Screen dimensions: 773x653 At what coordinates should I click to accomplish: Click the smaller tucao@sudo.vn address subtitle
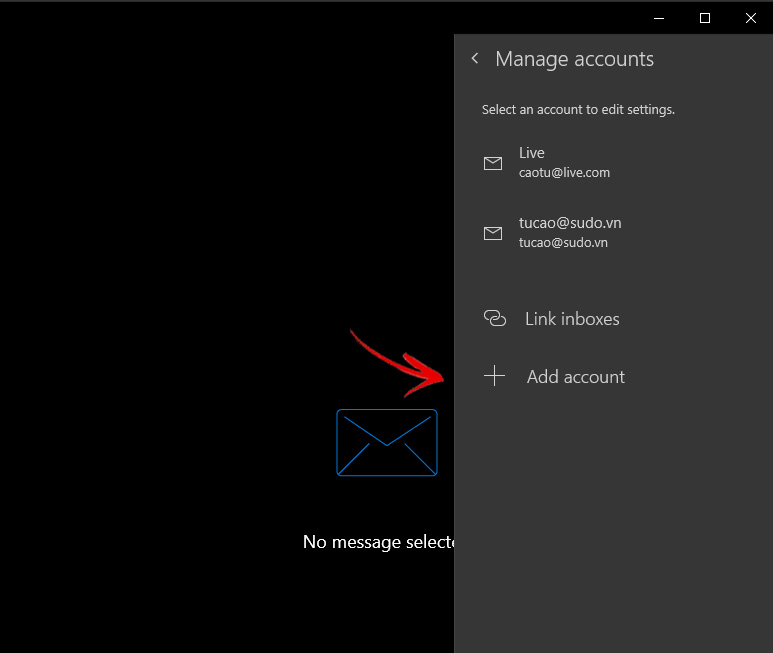(x=563, y=243)
